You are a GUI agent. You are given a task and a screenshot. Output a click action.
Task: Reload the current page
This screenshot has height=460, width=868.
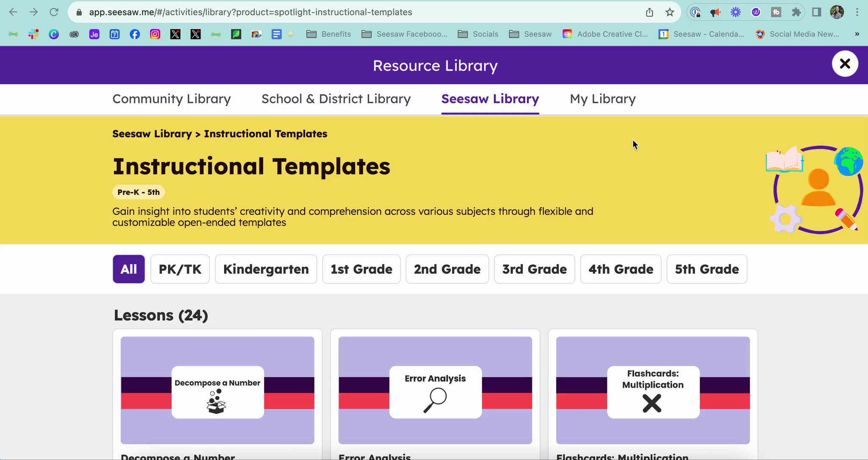tap(54, 12)
